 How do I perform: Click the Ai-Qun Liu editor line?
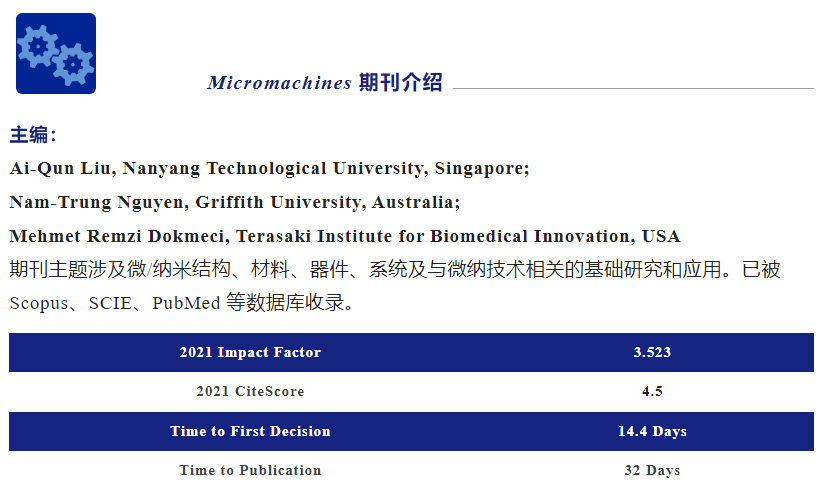(269, 168)
